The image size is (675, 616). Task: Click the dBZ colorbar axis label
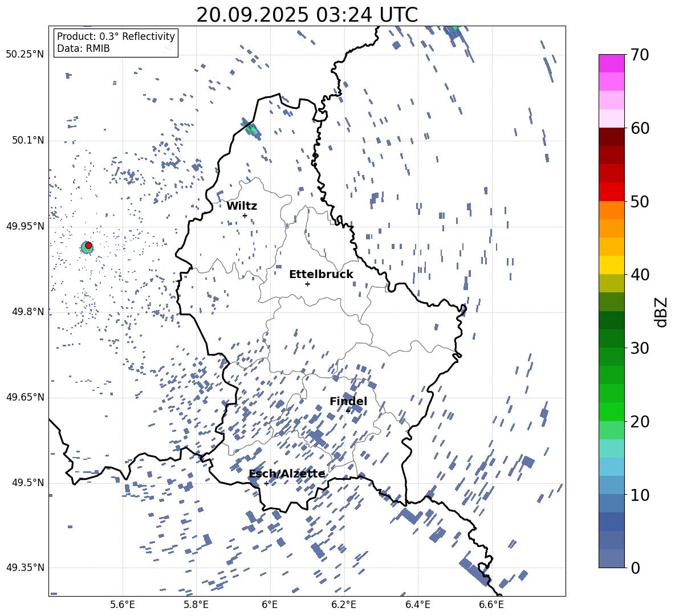coord(662,312)
